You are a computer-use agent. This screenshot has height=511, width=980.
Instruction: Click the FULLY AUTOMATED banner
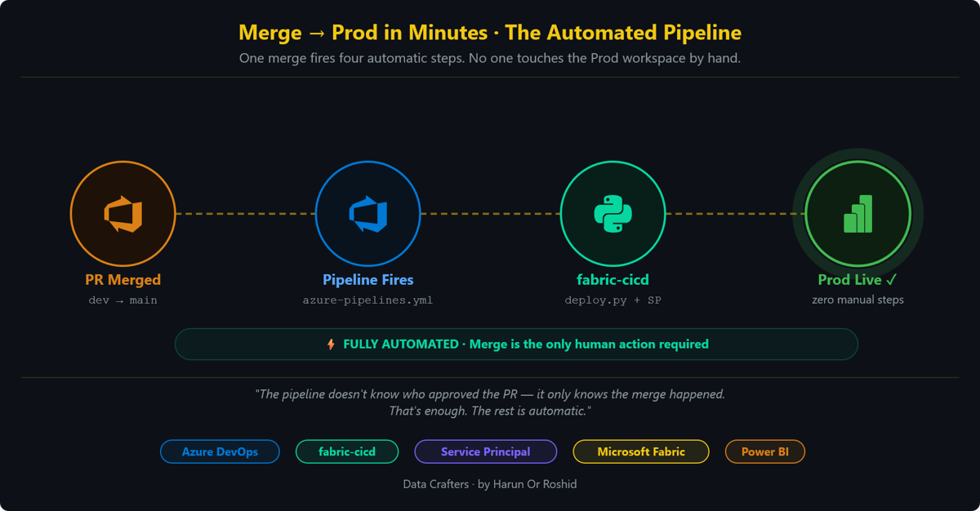coord(516,344)
